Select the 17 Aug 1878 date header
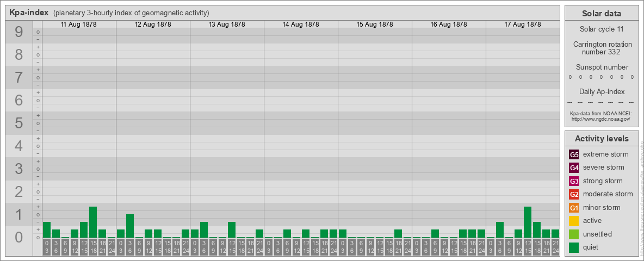The width and height of the screenshot is (644, 261). click(522, 24)
